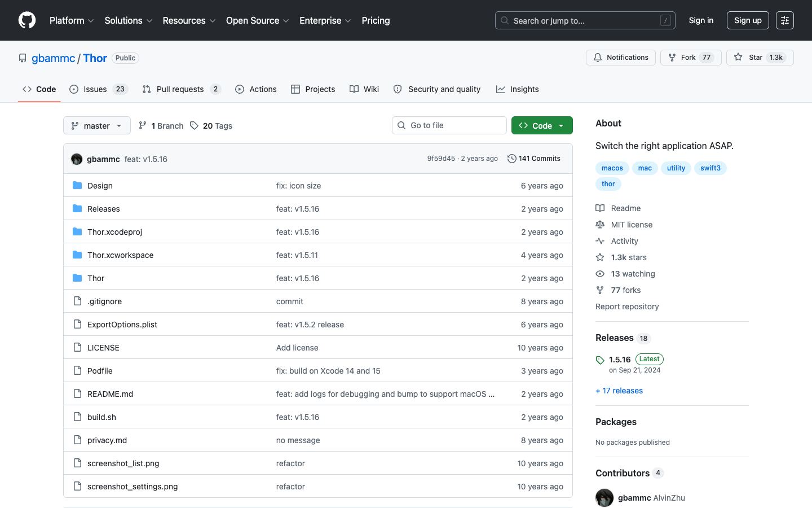Click the Sign up button

748,20
